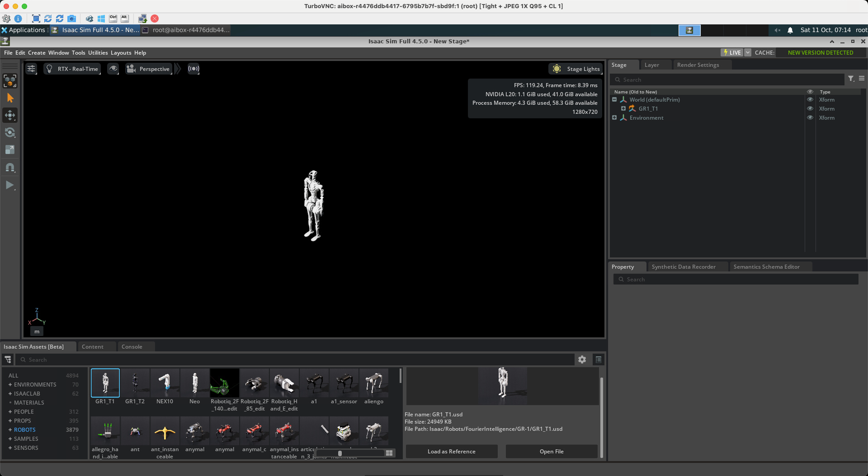Expand the Environment tree node

click(x=614, y=118)
